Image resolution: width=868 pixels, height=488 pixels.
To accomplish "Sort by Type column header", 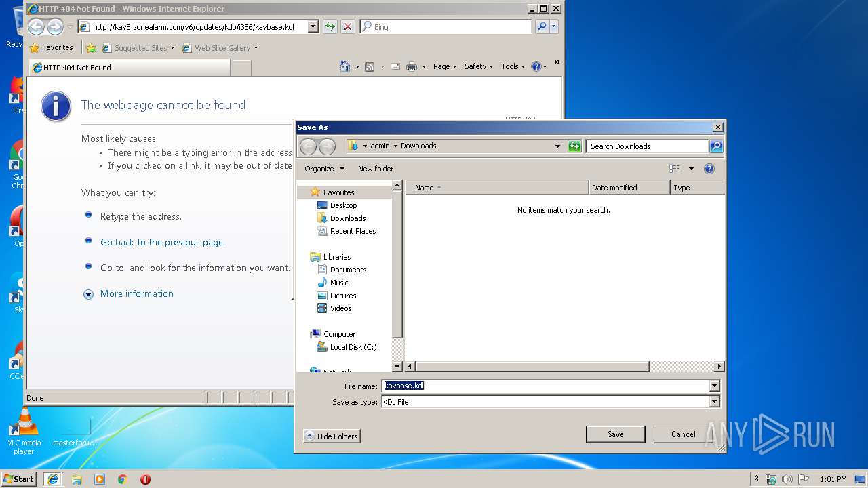I will (x=697, y=188).
